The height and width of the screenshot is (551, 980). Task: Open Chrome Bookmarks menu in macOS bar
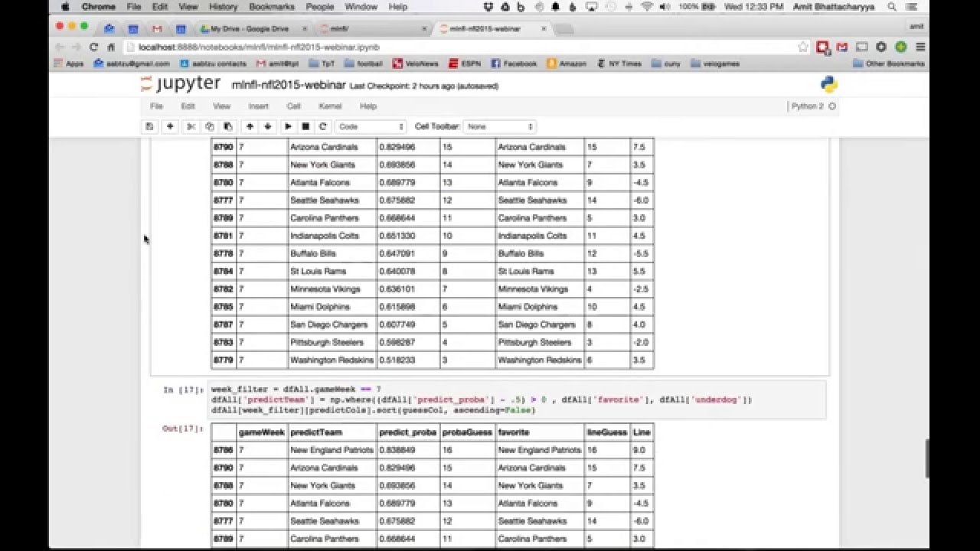(271, 7)
